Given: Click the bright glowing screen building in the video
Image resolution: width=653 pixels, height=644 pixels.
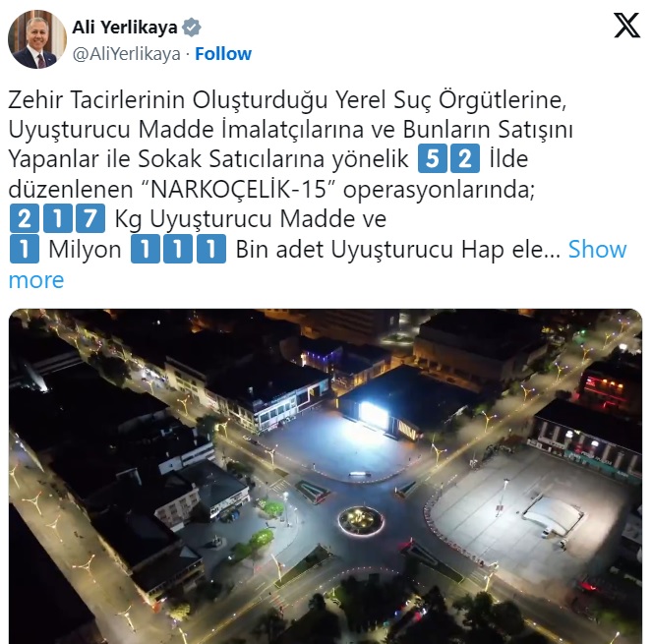Looking at the screenshot, I should [x=374, y=414].
